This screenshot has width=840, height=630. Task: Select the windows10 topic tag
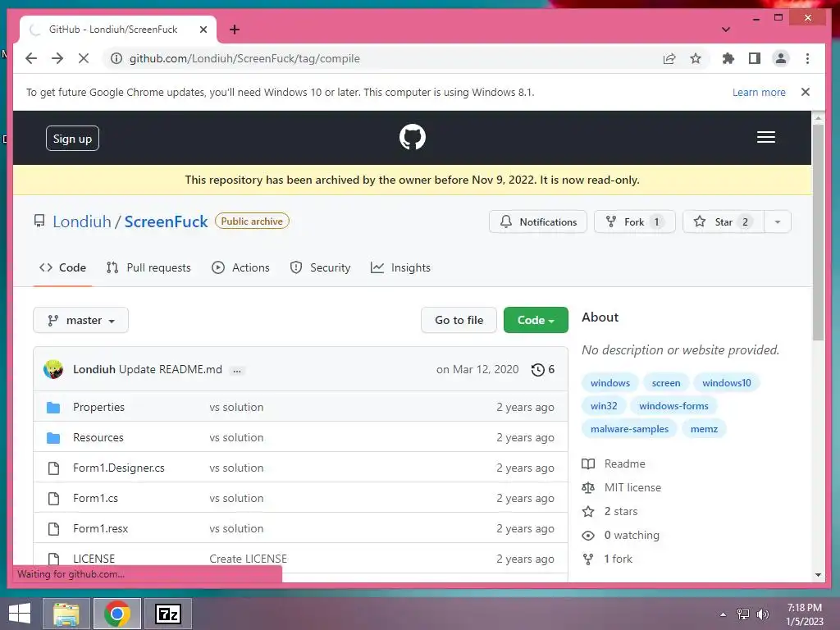(x=727, y=383)
